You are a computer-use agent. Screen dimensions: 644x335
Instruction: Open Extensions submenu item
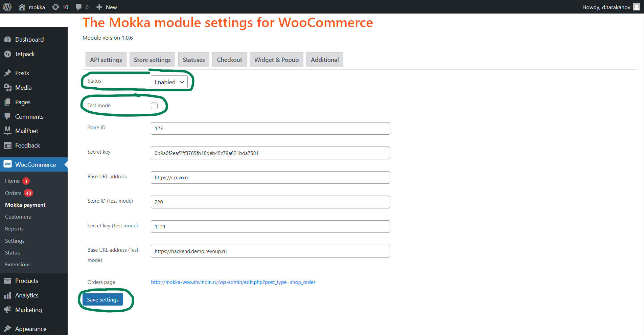18,265
